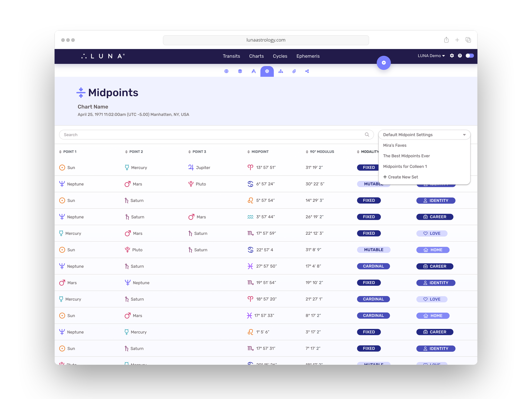The height and width of the screenshot is (399, 532).
Task: Open the layers stack icon
Action: click(240, 71)
